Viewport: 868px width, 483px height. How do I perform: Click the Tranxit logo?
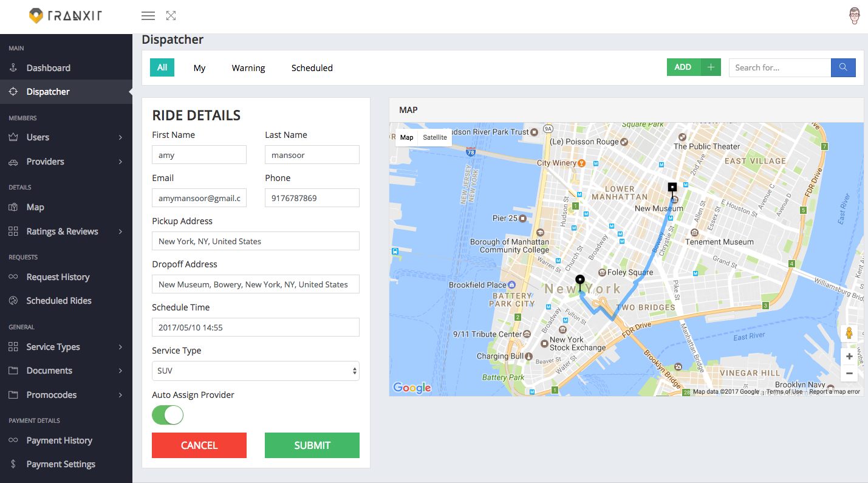click(66, 16)
